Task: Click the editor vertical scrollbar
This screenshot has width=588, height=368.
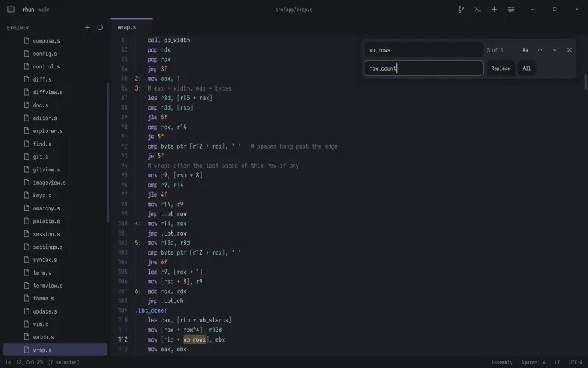Action: pos(586,82)
